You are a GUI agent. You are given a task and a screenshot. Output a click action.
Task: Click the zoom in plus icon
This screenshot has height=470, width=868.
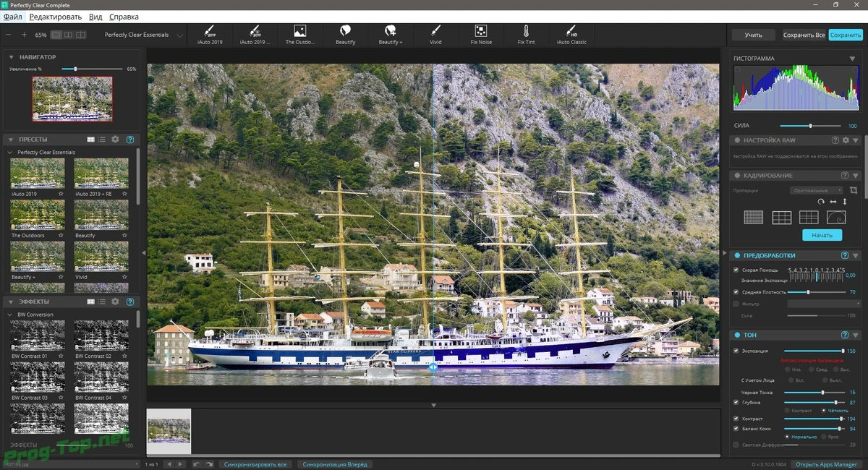click(24, 34)
